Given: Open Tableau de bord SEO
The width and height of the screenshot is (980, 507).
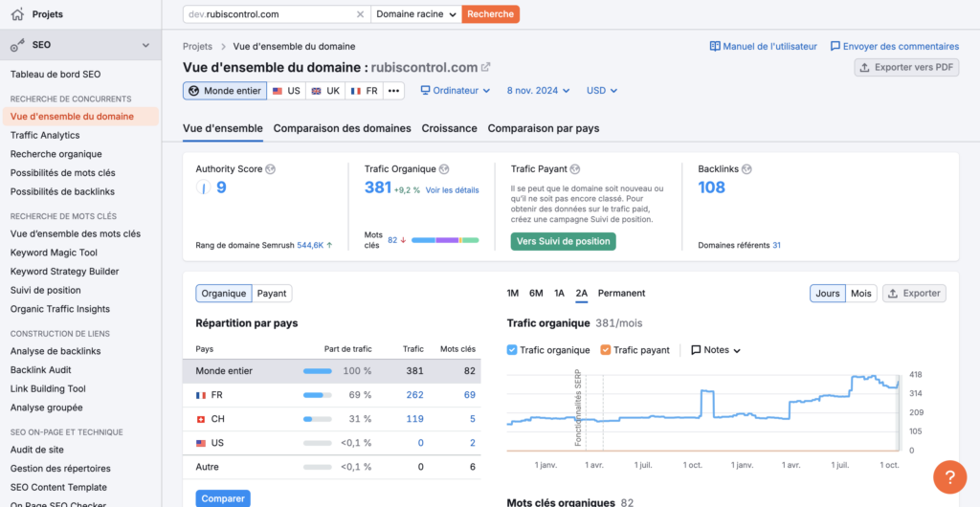Looking at the screenshot, I should [56, 75].
